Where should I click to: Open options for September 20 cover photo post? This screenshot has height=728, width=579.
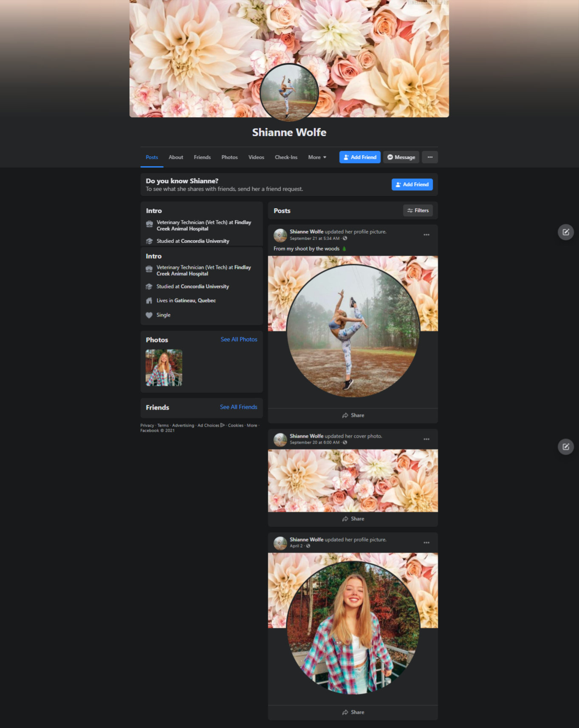coord(426,439)
